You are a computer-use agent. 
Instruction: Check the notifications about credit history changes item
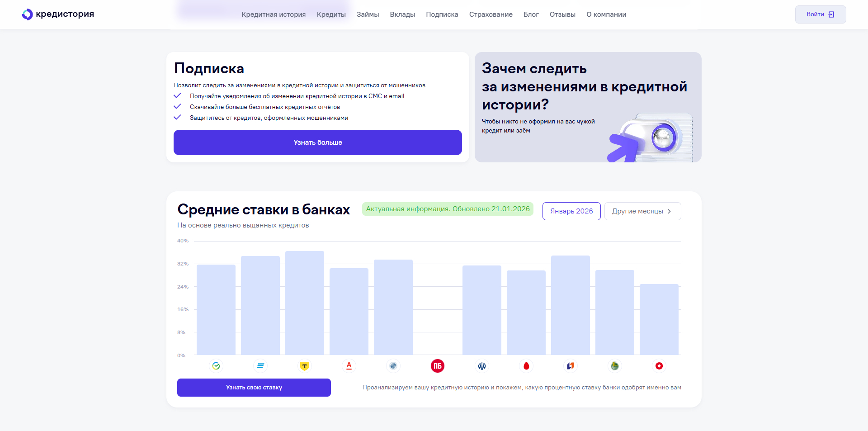297,96
